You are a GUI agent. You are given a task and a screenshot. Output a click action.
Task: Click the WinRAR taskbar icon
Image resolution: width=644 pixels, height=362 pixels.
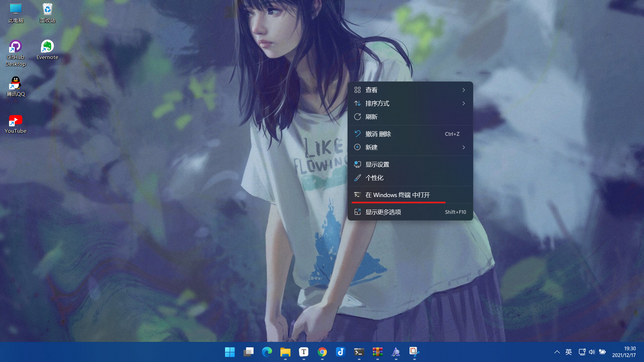pyautogui.click(x=377, y=352)
